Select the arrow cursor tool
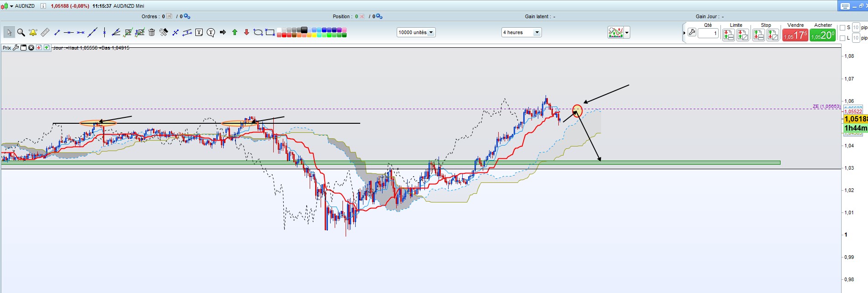Image resolution: width=868 pixels, height=293 pixels. coord(9,32)
